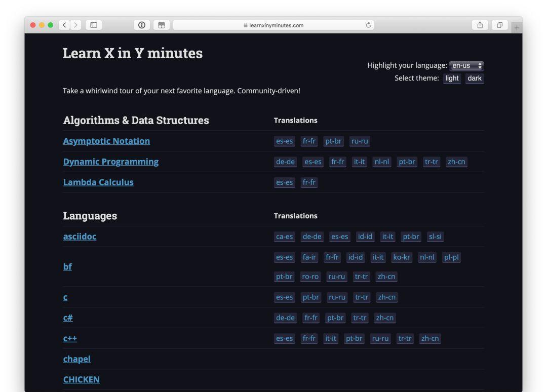
Task: Open id-id translation of asciidoc
Action: (365, 237)
